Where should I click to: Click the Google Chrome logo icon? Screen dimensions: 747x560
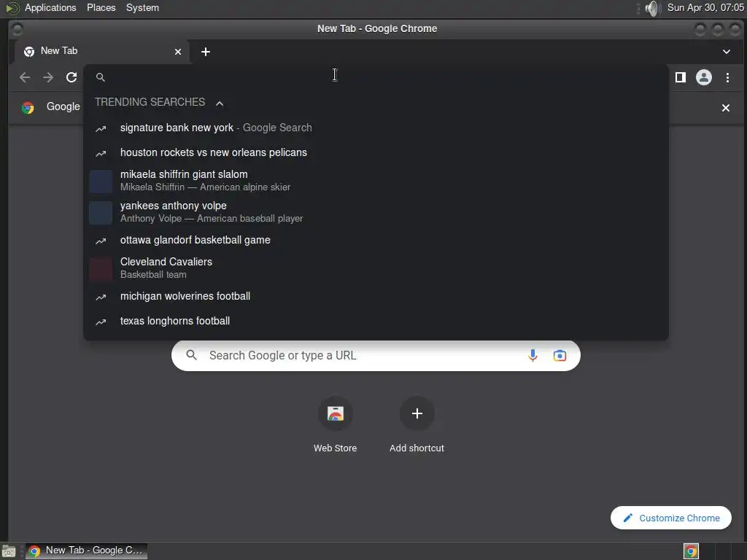tap(28, 108)
